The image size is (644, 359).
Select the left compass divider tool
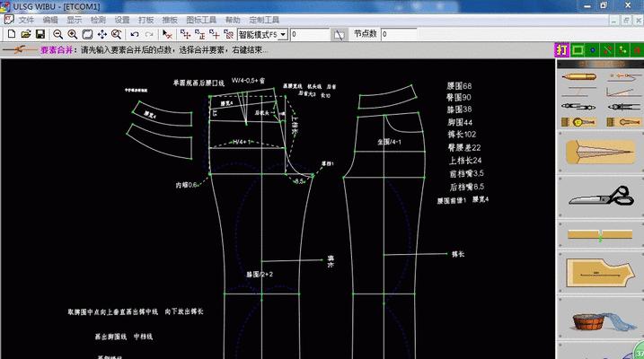click(x=578, y=107)
